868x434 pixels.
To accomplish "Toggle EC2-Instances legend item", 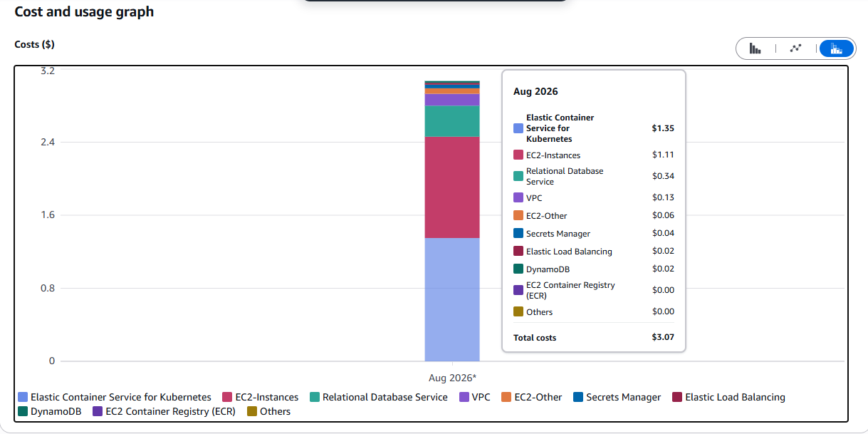I will (x=261, y=397).
